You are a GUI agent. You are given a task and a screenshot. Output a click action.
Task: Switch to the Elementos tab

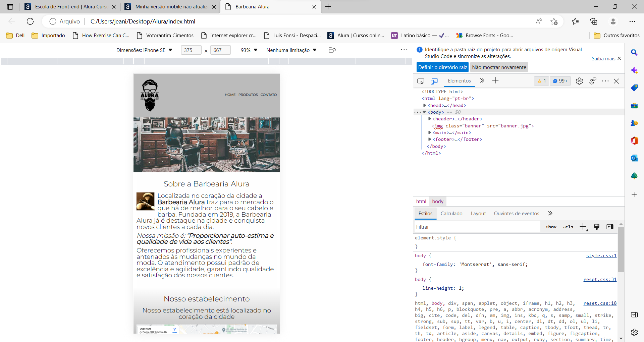point(459,81)
